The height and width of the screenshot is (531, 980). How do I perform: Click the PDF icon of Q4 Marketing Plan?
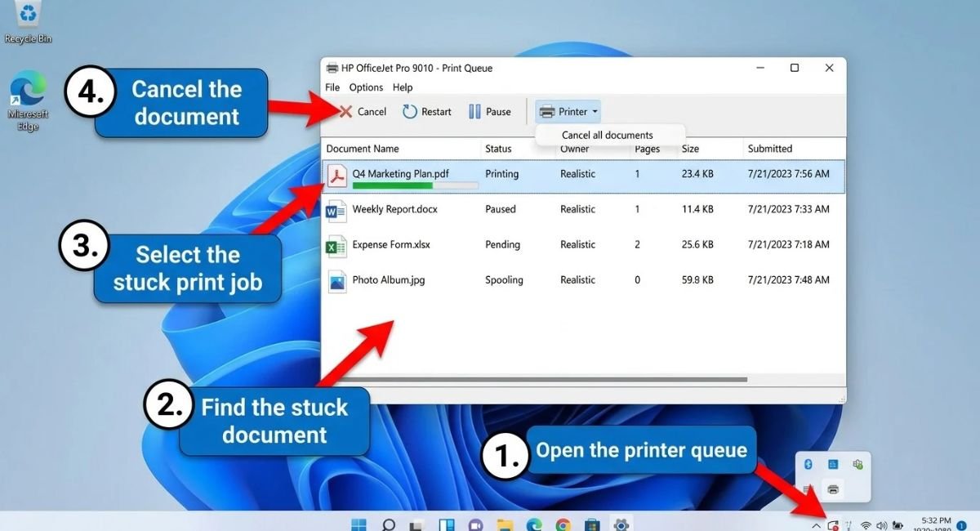pos(336,176)
